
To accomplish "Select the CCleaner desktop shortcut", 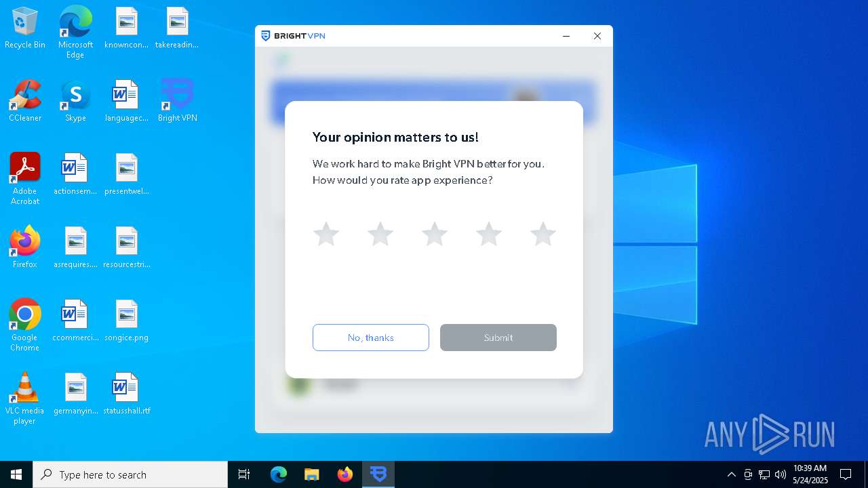I will 25,101.
